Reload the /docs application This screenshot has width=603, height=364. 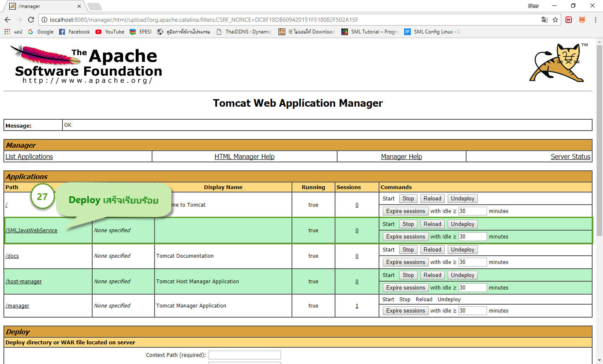click(x=433, y=250)
